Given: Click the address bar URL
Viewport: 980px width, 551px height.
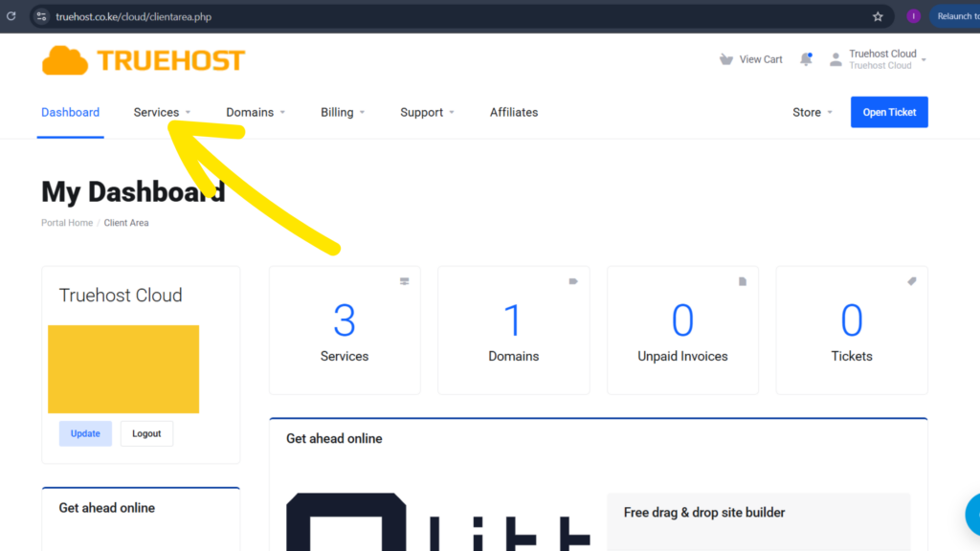Looking at the screenshot, I should pos(133,17).
